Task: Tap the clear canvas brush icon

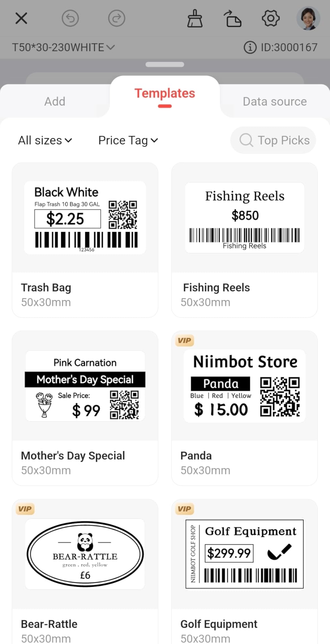Action: (195, 18)
